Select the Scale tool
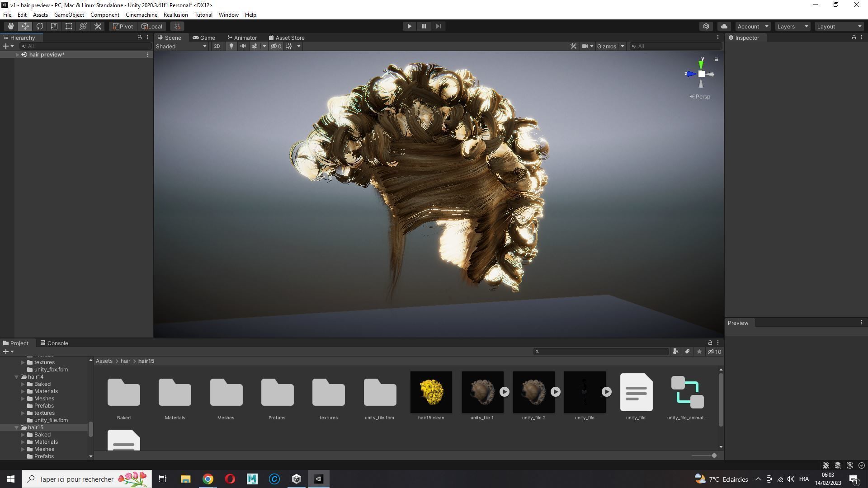 [x=54, y=26]
